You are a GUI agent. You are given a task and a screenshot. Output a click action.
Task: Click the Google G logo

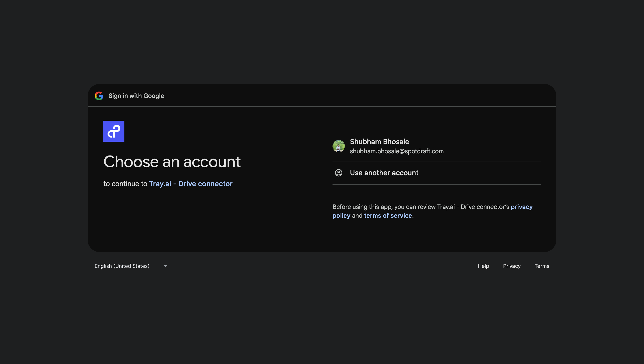(x=99, y=96)
